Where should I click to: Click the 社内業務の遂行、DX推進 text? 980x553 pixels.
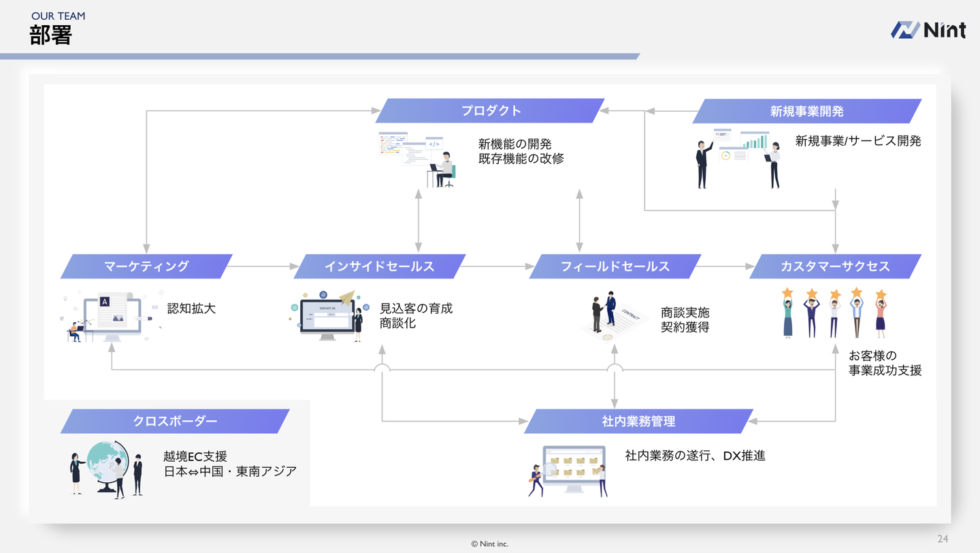click(x=695, y=456)
